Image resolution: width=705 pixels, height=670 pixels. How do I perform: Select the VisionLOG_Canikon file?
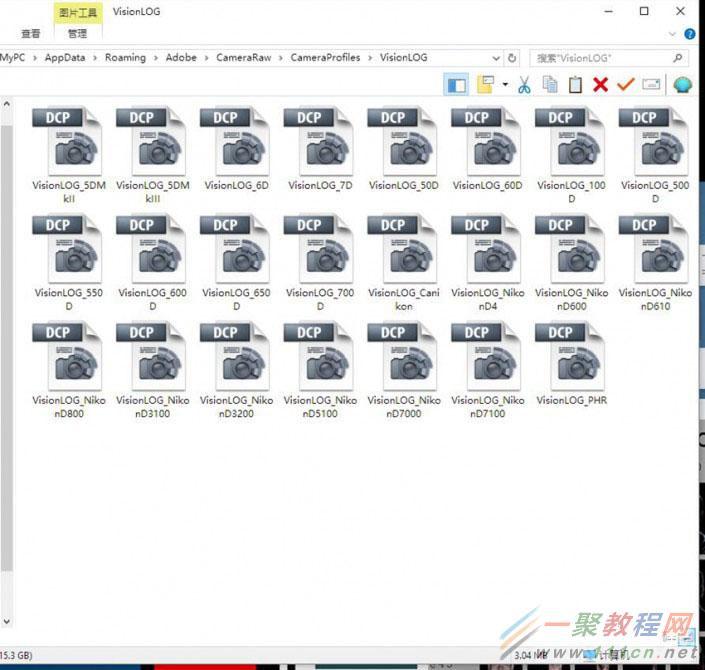[403, 263]
